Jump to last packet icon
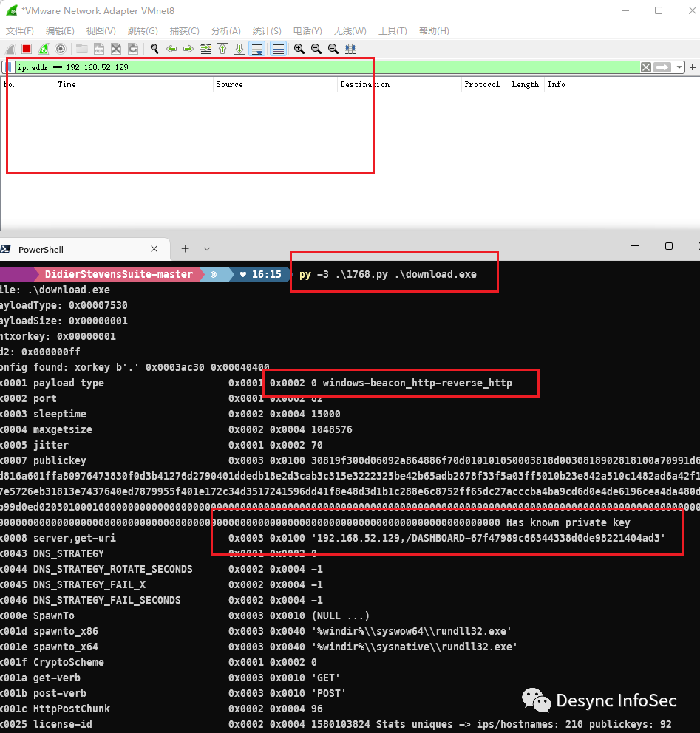 pos(239,49)
